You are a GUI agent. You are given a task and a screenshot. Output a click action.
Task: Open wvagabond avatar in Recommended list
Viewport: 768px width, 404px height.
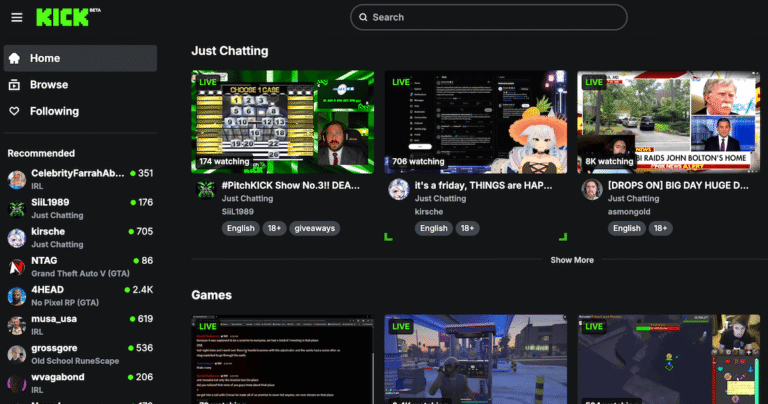17,383
